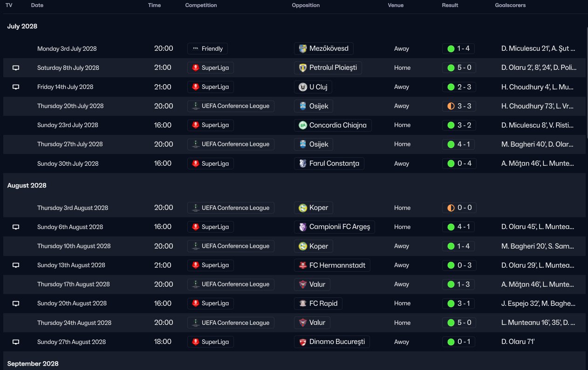Click the TV icon for U Cluj match
Screen dimensions: 588x370
16,87
